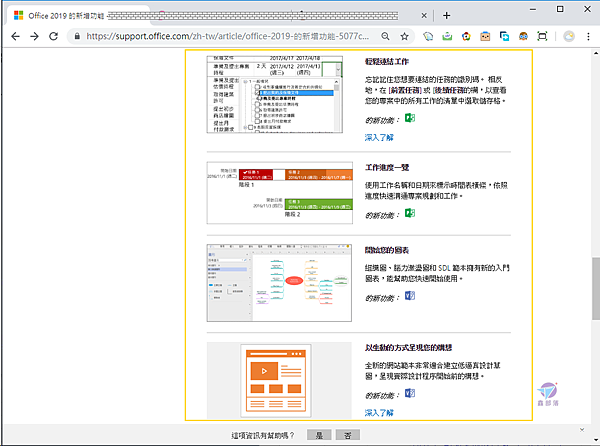600x446 pixels.
Task: Click the address bar URL field
Action: click(228, 36)
